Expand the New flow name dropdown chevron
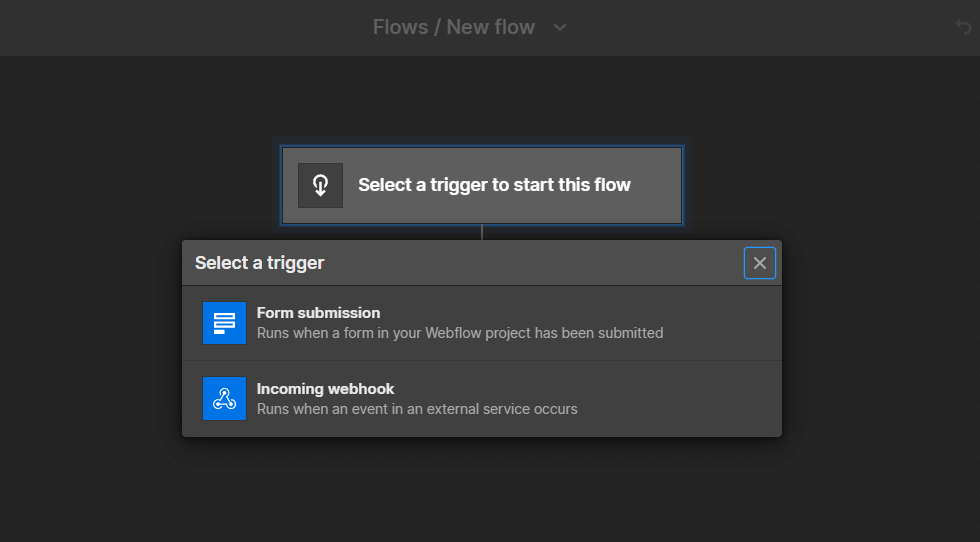Image resolution: width=980 pixels, height=542 pixels. click(560, 28)
